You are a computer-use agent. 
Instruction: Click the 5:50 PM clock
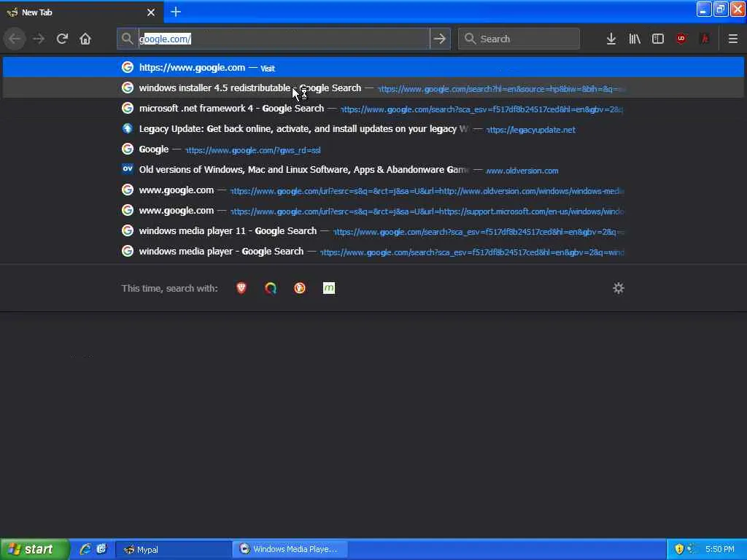point(720,550)
